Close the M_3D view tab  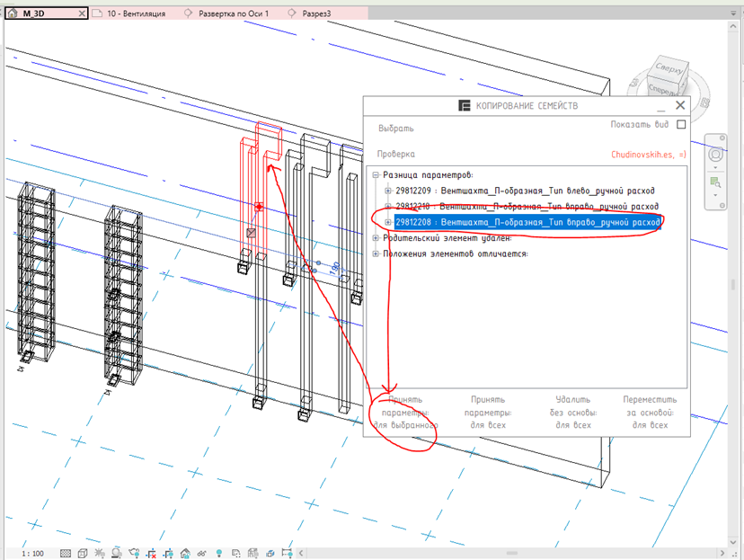[82, 13]
